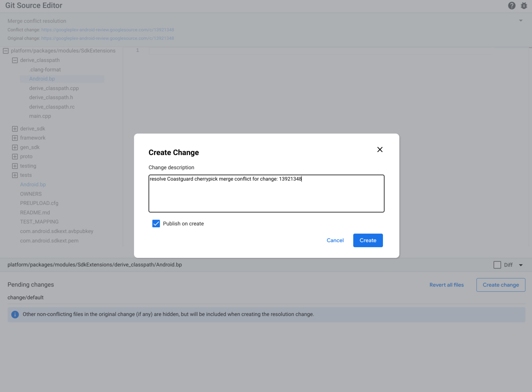
Task: Expand the proto folder
Action: pos(15,157)
